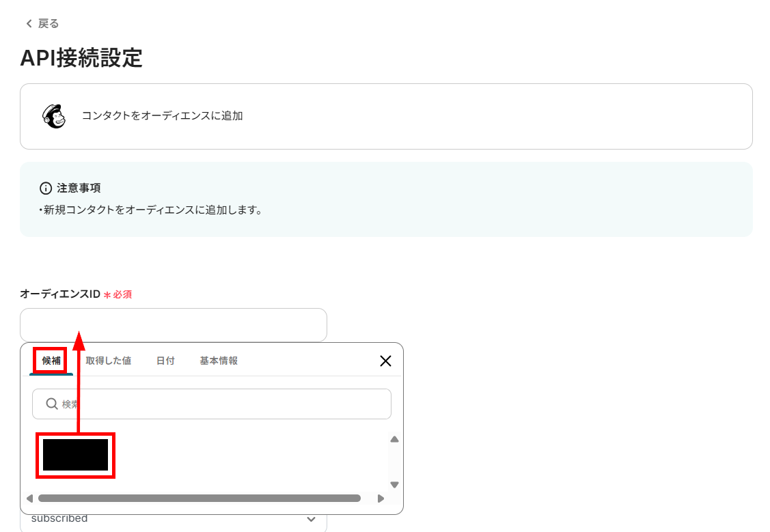Click the horizontal scroll left arrow
The image size is (770, 532).
tap(29, 499)
